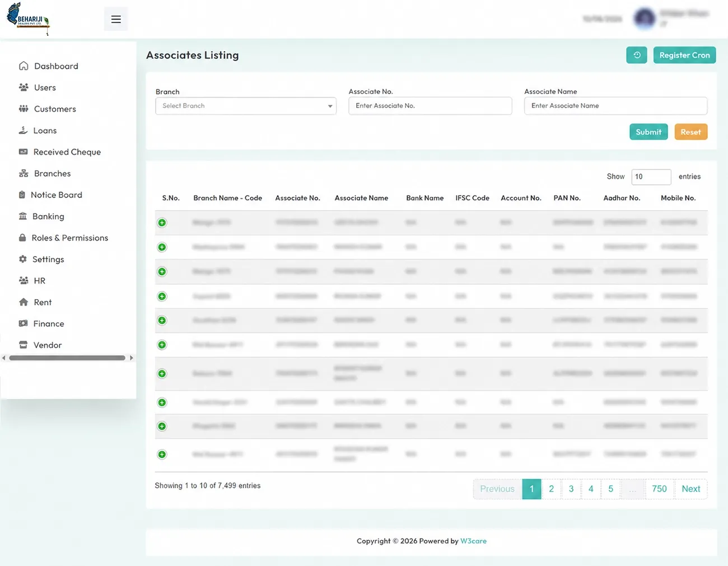Open Users in the sidebar
The image size is (728, 566).
pyautogui.click(x=45, y=87)
